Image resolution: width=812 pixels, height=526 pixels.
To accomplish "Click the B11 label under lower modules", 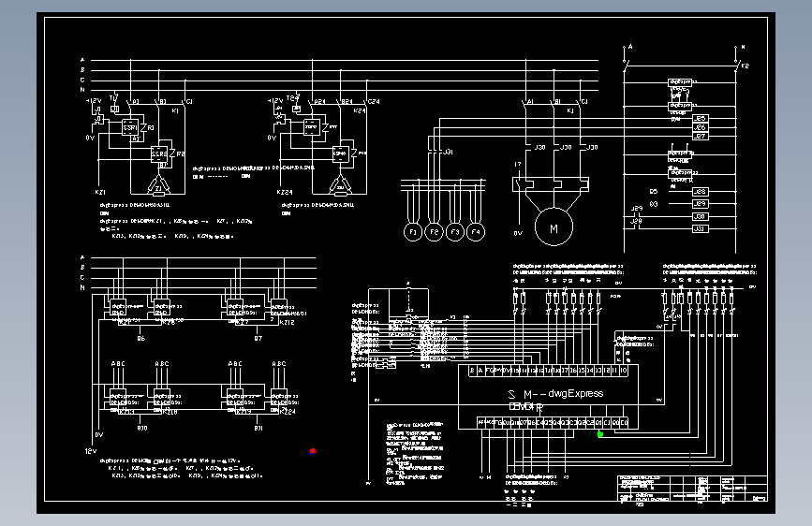I will pos(258,428).
